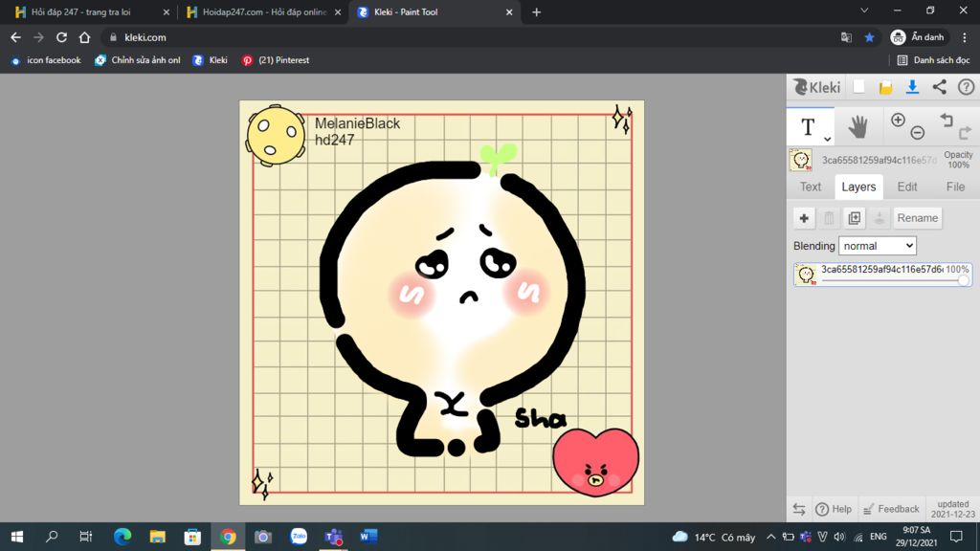Screen dimensions: 980x551
Task: Download the image with the blue arrow
Action: pos(912,87)
